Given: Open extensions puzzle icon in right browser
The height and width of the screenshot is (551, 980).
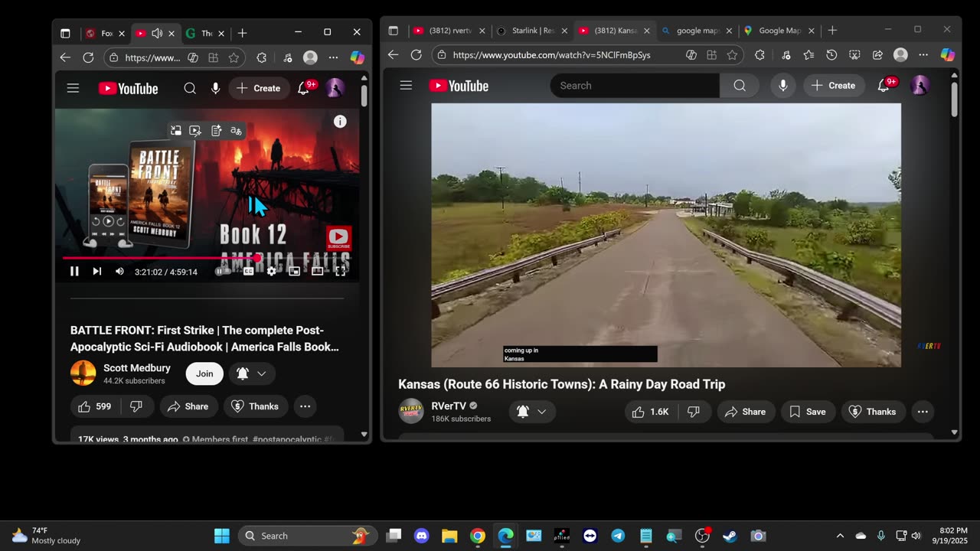Looking at the screenshot, I should click(x=759, y=55).
